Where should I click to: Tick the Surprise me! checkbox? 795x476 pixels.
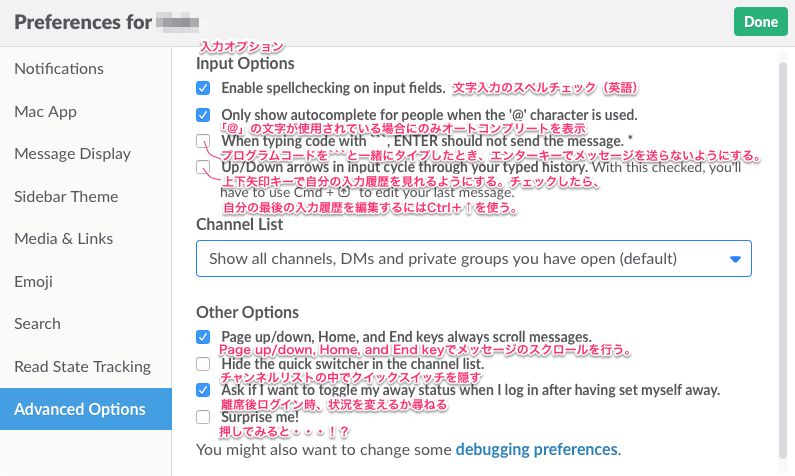pos(203,417)
